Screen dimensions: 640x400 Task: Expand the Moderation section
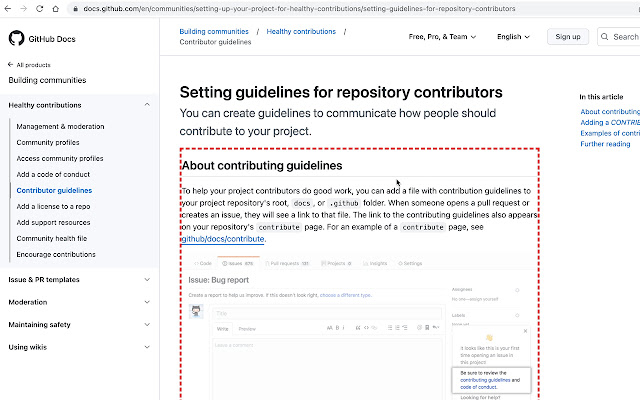click(147, 302)
